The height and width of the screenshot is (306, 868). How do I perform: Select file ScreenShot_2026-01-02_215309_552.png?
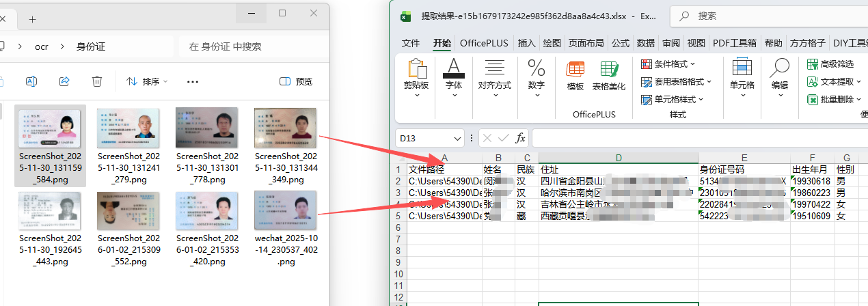[129, 228]
